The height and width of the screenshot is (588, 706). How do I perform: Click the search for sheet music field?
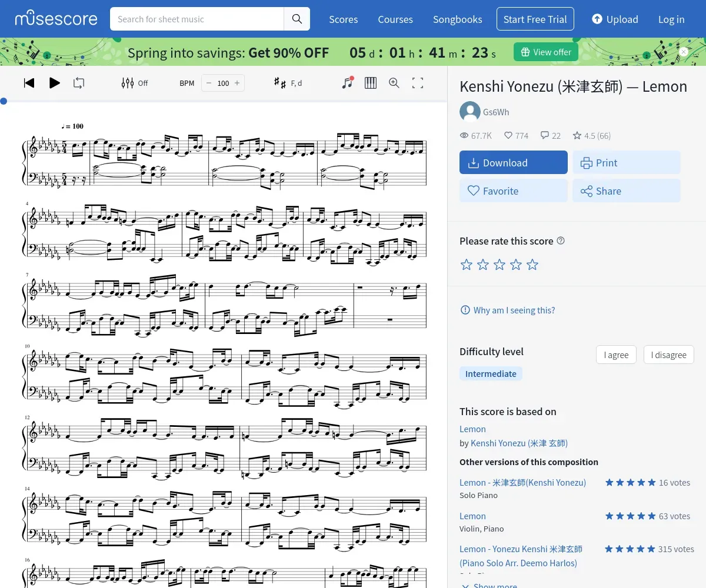tap(197, 19)
